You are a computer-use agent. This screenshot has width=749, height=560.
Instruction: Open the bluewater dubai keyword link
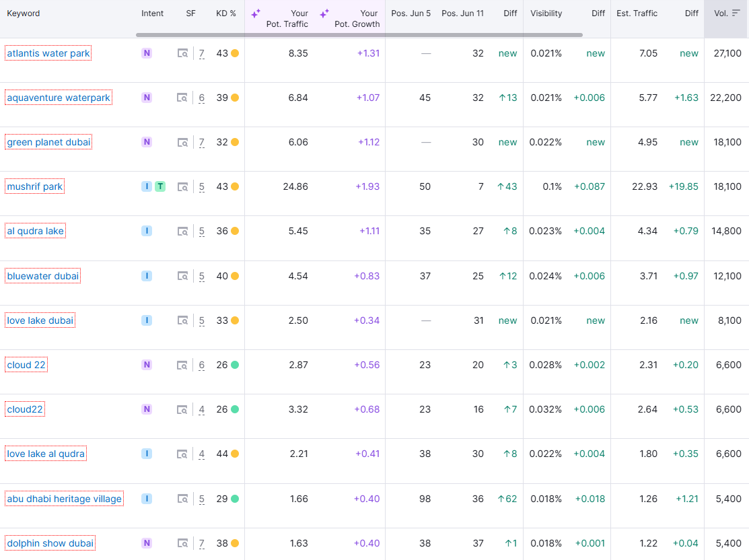[x=43, y=276]
